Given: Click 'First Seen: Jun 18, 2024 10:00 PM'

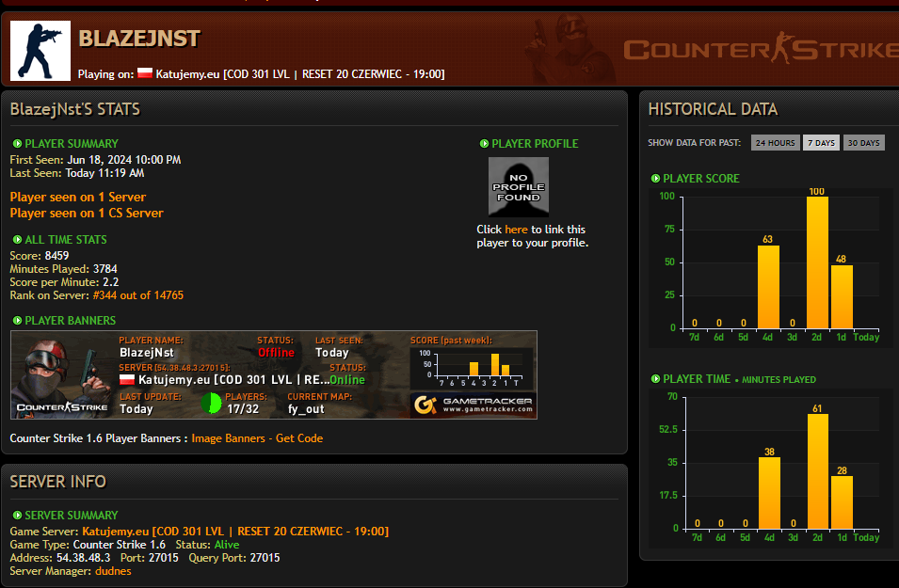Looking at the screenshot, I should pos(95,160).
